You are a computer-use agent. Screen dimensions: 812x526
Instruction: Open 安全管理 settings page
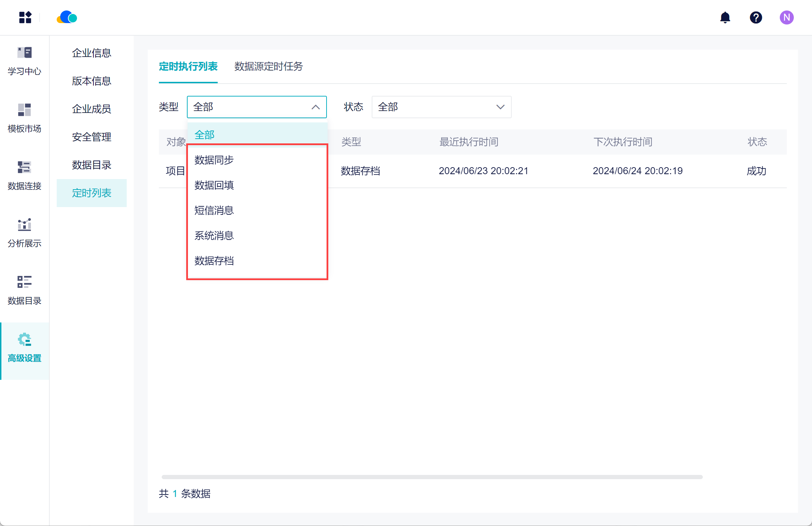click(x=91, y=137)
